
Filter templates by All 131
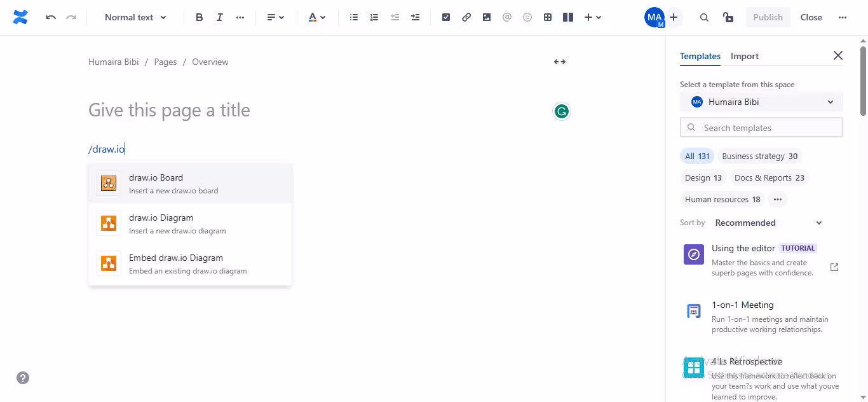(x=697, y=156)
